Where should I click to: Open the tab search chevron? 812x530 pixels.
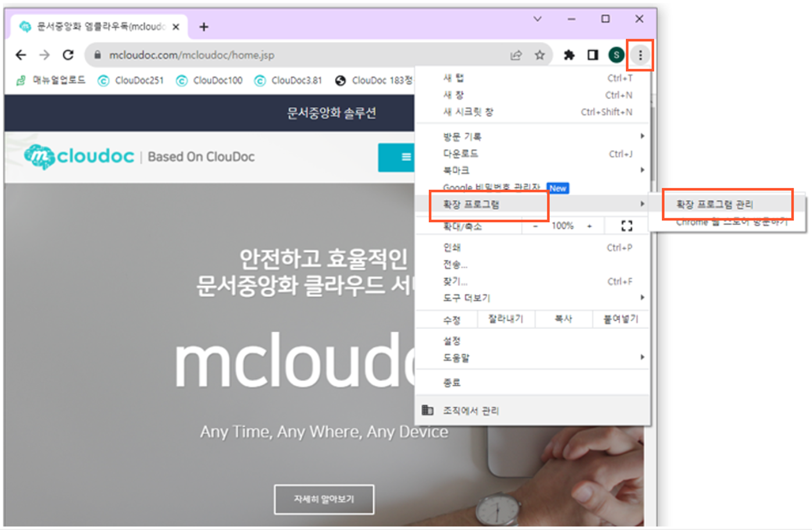click(537, 19)
